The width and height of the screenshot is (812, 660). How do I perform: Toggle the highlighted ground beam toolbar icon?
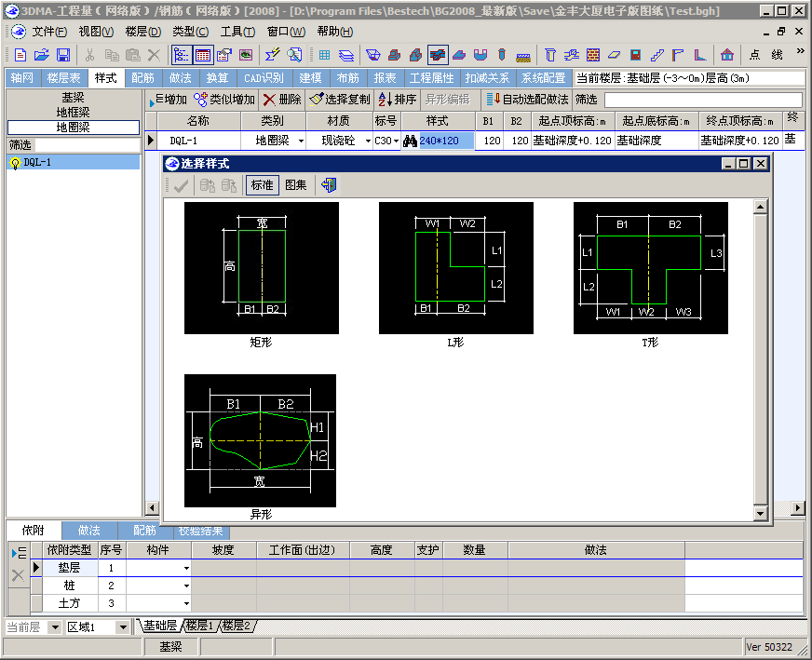tap(438, 55)
